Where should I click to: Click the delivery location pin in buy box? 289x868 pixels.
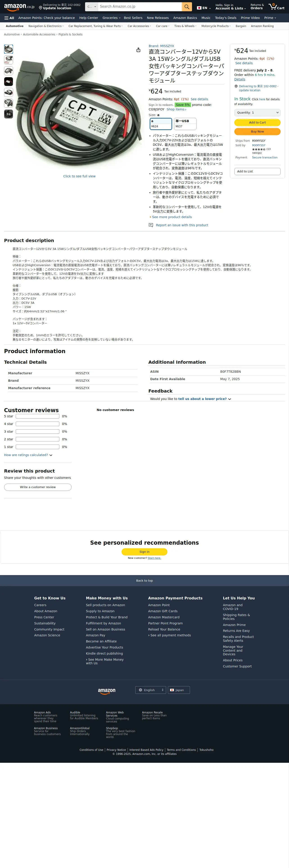(x=236, y=86)
